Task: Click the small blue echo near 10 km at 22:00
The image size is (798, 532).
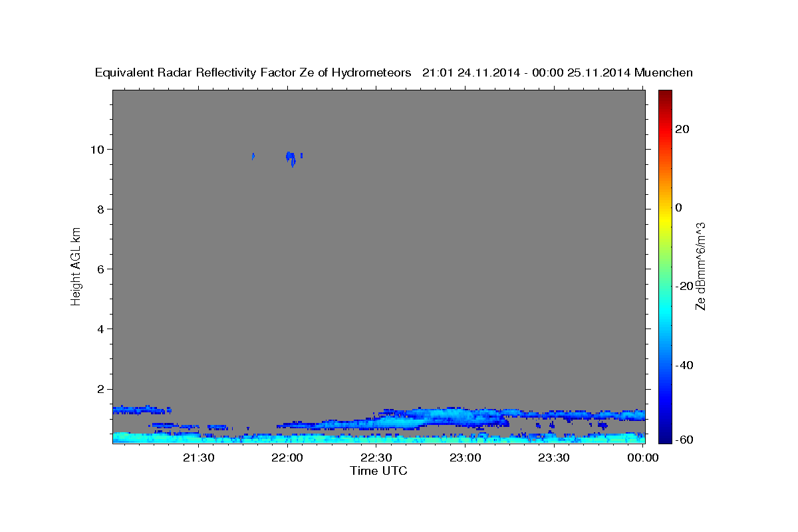Action: (x=291, y=158)
